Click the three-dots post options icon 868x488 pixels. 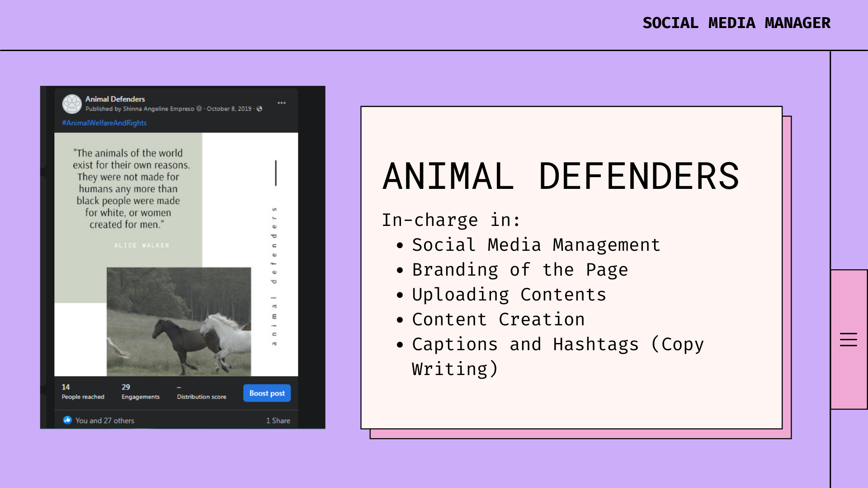pyautogui.click(x=282, y=103)
